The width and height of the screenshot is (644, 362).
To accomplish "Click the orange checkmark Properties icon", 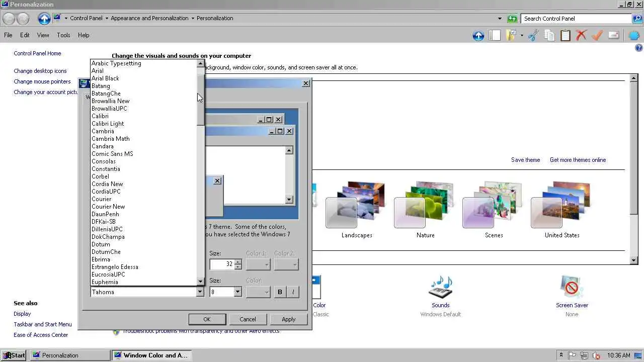I will pyautogui.click(x=597, y=35).
